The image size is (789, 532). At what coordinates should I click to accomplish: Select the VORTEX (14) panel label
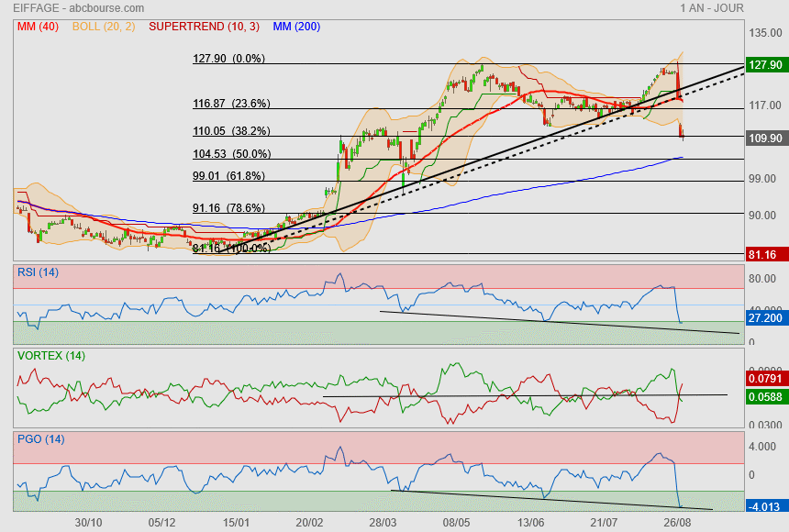click(x=51, y=356)
